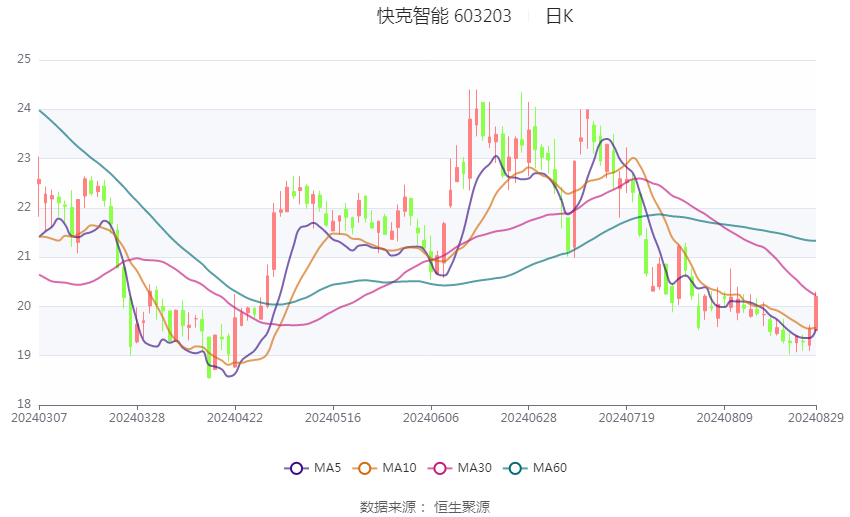Click x-axis date label 20240628

[529, 418]
